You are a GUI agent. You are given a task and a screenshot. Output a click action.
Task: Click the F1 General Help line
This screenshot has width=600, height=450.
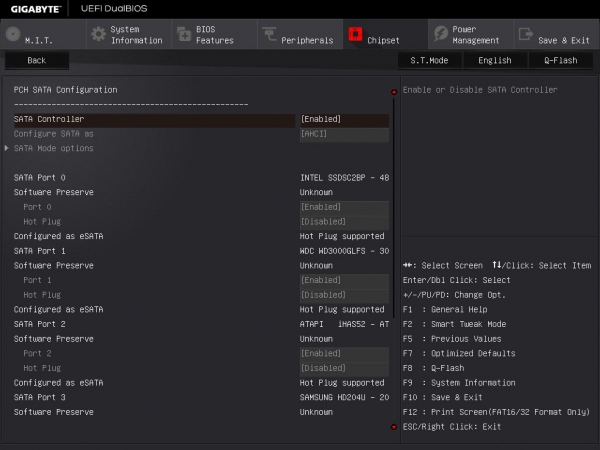point(445,310)
